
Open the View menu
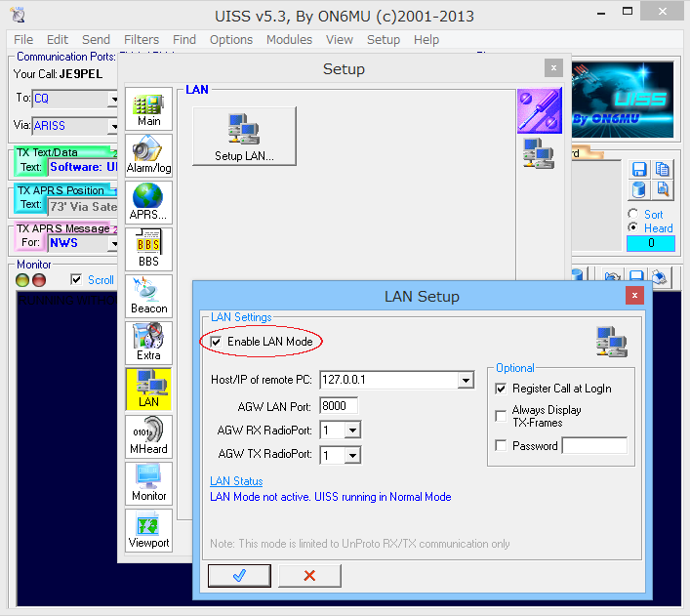coord(340,40)
